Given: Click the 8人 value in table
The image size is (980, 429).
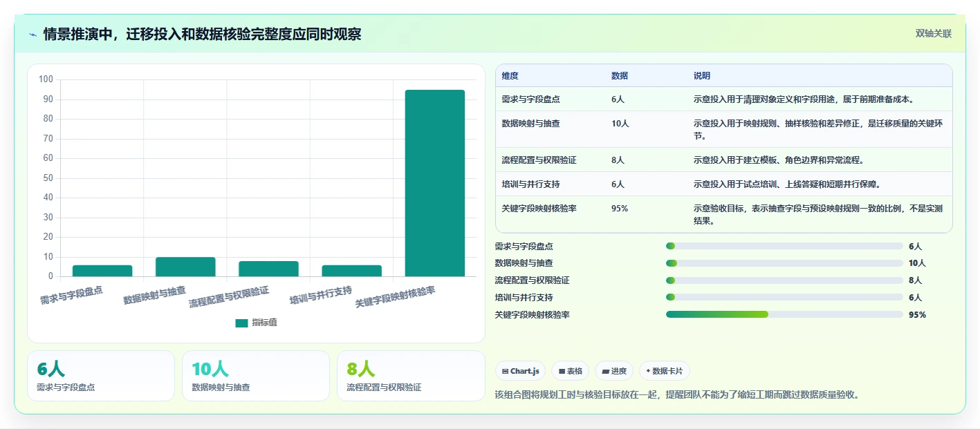Looking at the screenshot, I should pyautogui.click(x=618, y=160).
